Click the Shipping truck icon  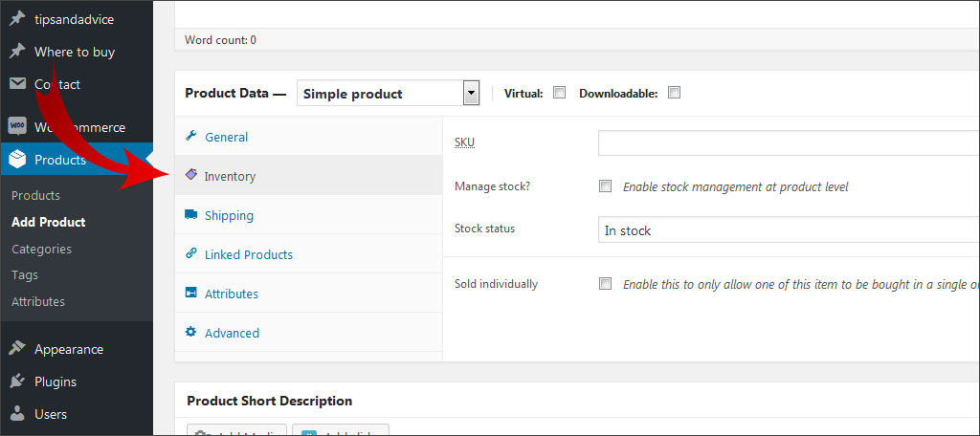[191, 215]
